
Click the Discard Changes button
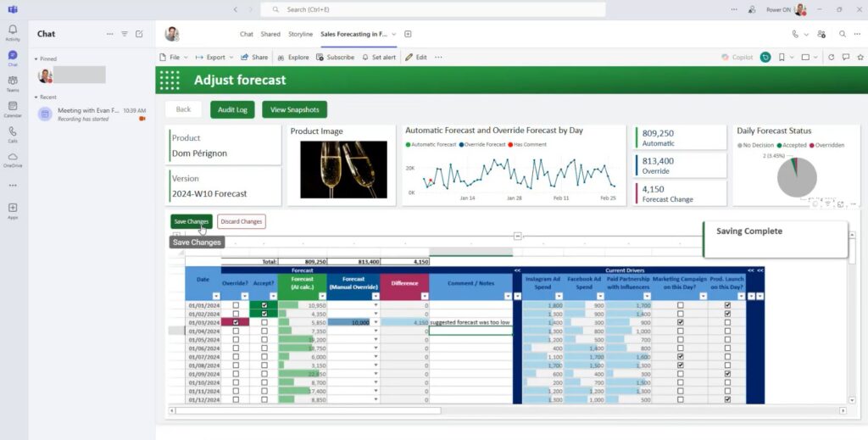click(241, 221)
